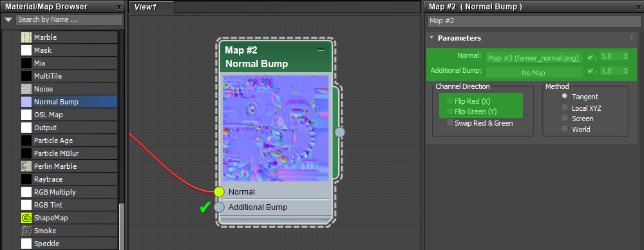Grab the Parameters rollout grip handle

[x=631, y=37]
